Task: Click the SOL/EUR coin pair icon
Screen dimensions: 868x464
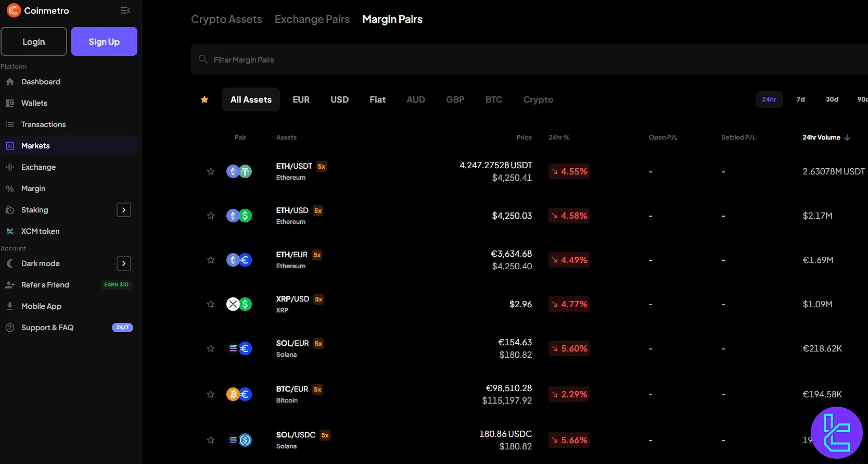Action: tap(239, 348)
